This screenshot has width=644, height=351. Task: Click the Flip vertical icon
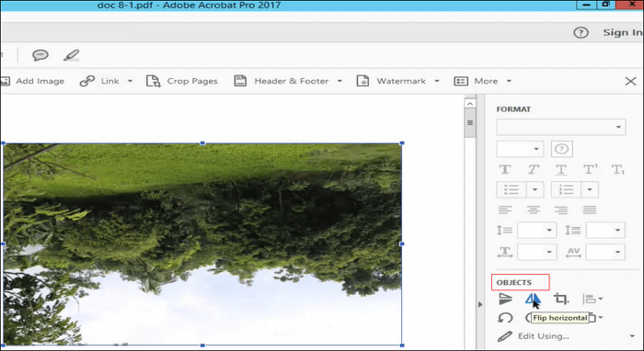(505, 299)
